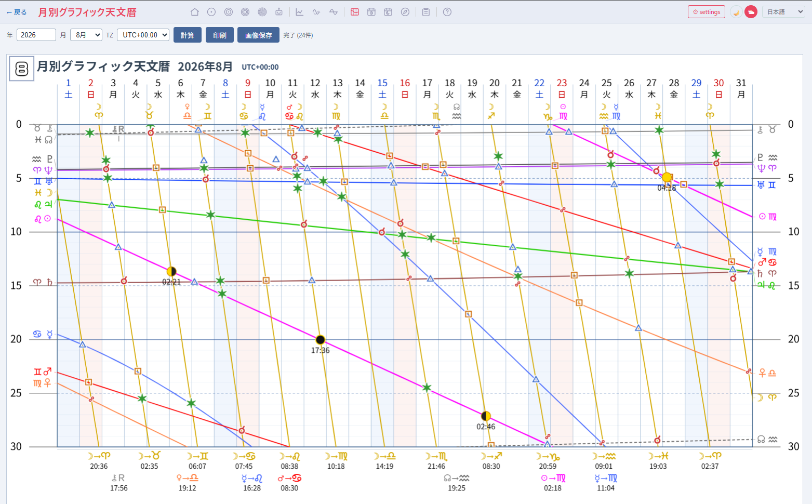The image size is (812, 504).
Task: Click the robot icon in toolbar
Action: click(279, 12)
